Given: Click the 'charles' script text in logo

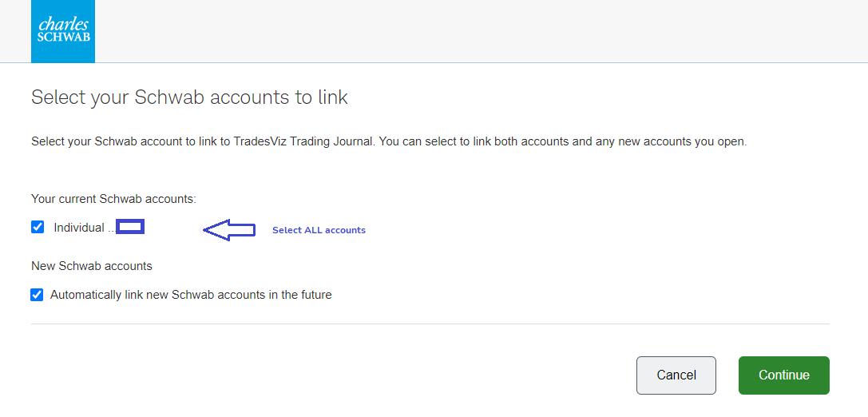Looking at the screenshot, I should pos(64,25).
